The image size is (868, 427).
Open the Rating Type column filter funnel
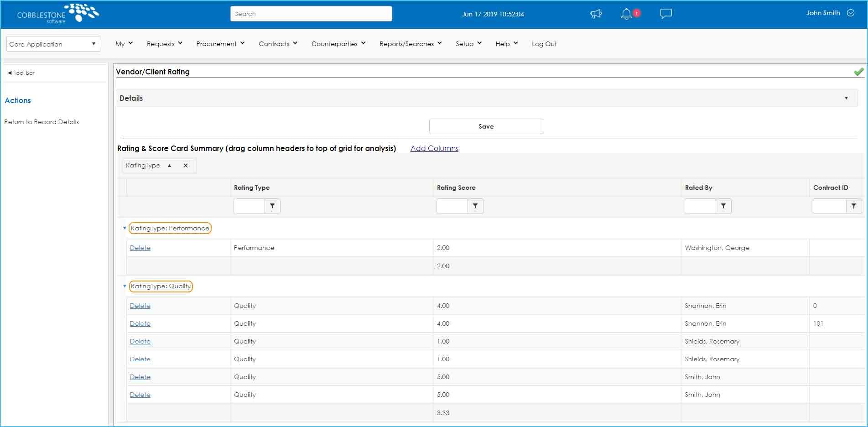coord(272,206)
